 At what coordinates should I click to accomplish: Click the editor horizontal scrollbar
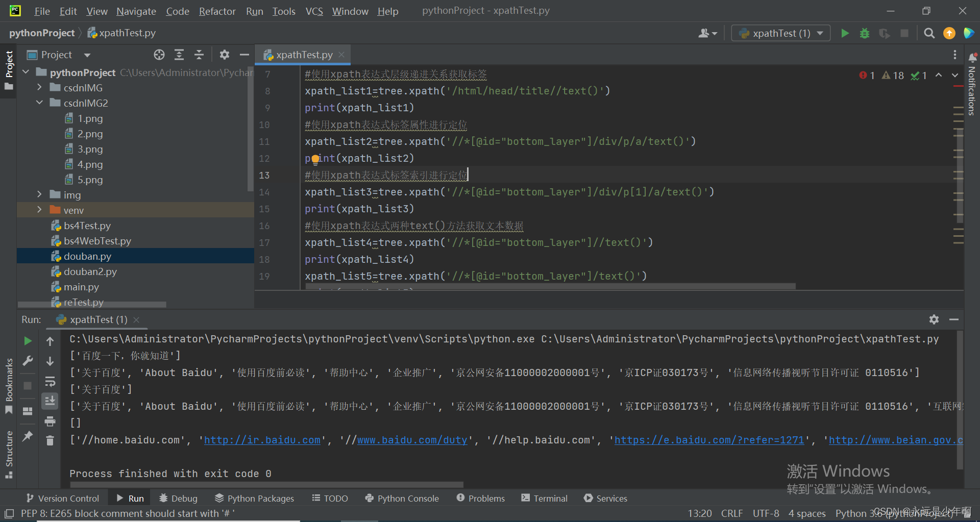(550, 286)
